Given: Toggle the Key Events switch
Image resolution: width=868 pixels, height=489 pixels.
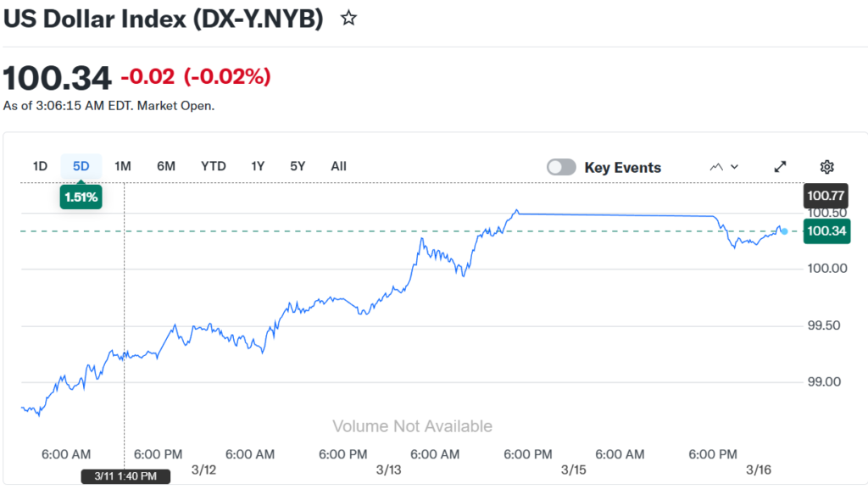Looking at the screenshot, I should click(x=561, y=167).
